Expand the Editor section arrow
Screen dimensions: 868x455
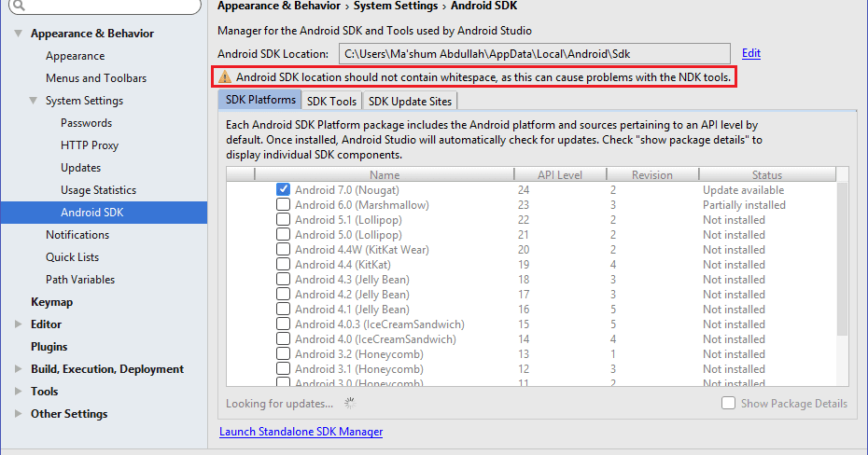tap(19, 324)
